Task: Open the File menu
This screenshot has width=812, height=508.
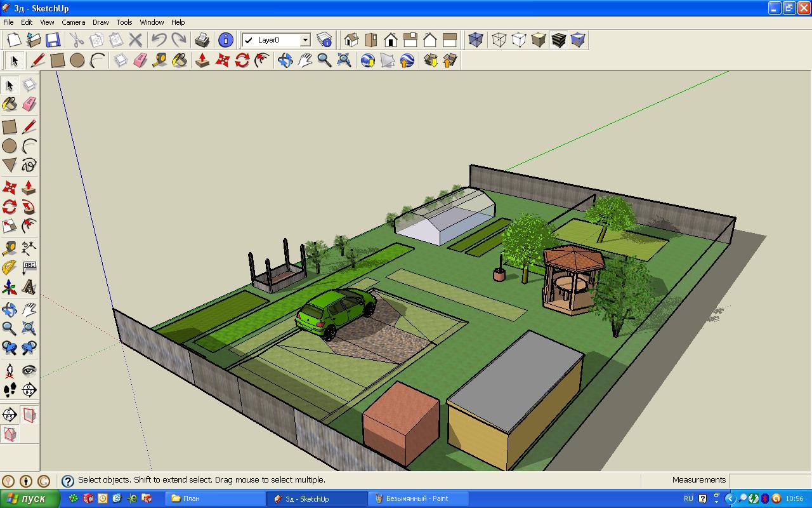Action: [8, 22]
